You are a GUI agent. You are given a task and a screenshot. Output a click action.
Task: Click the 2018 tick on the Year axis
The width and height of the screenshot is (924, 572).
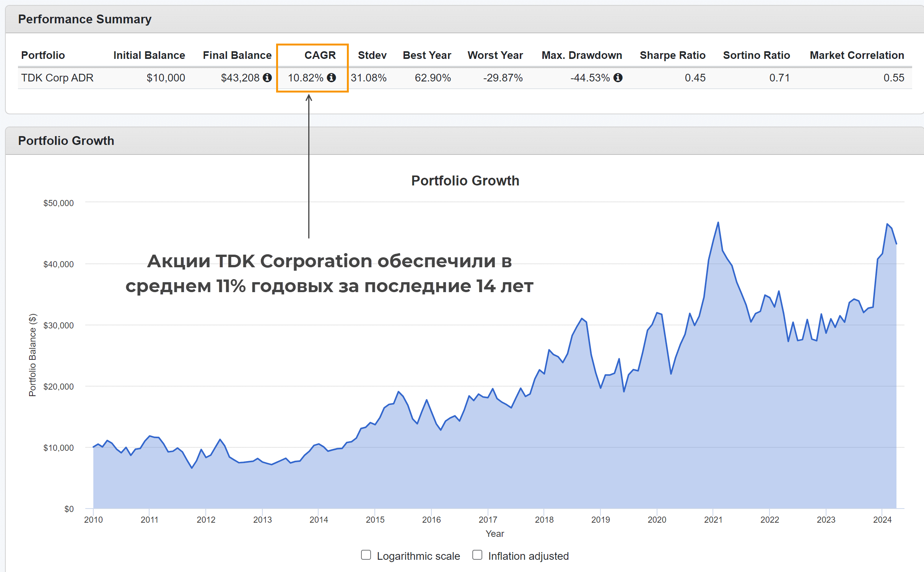click(544, 520)
